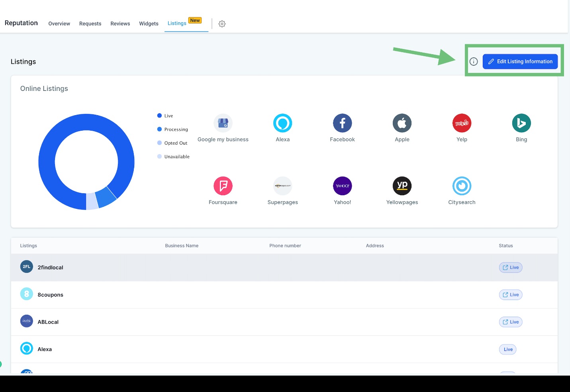The height and width of the screenshot is (392, 570).
Task: Click the Yelp listing icon
Action: (x=462, y=123)
